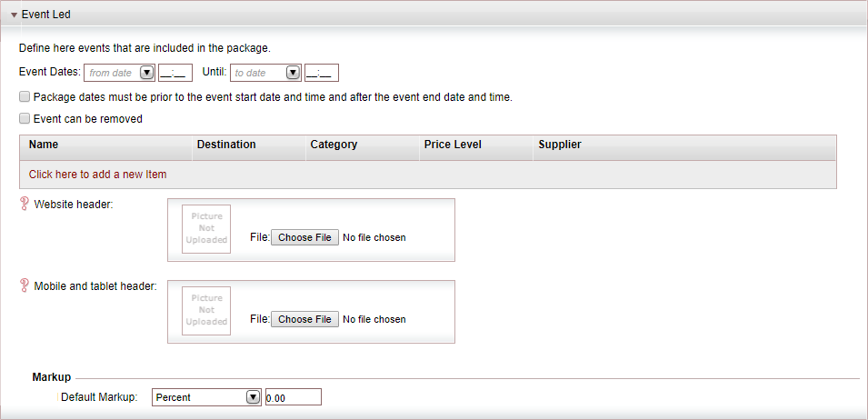Open the from date dropdown arrow
Screen dimensions: 868x420
pyautogui.click(x=146, y=73)
